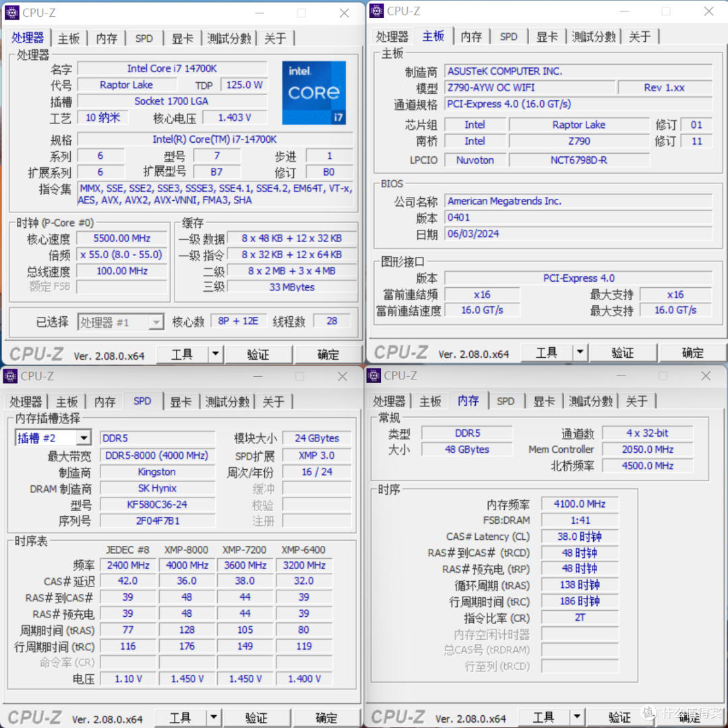The image size is (728, 728).
Task: Click the CPU-Z app icon in the memory window title bar
Action: pos(373,375)
